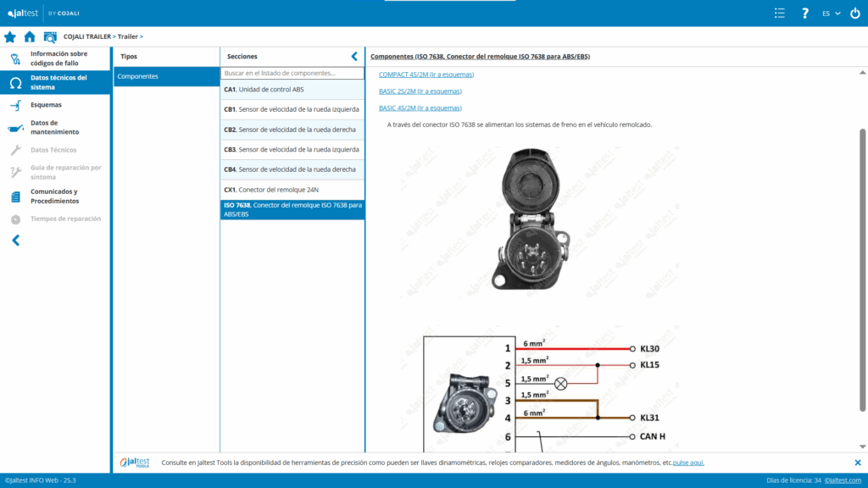
Task: Open Datos de mantenimiento section
Action: 54,127
